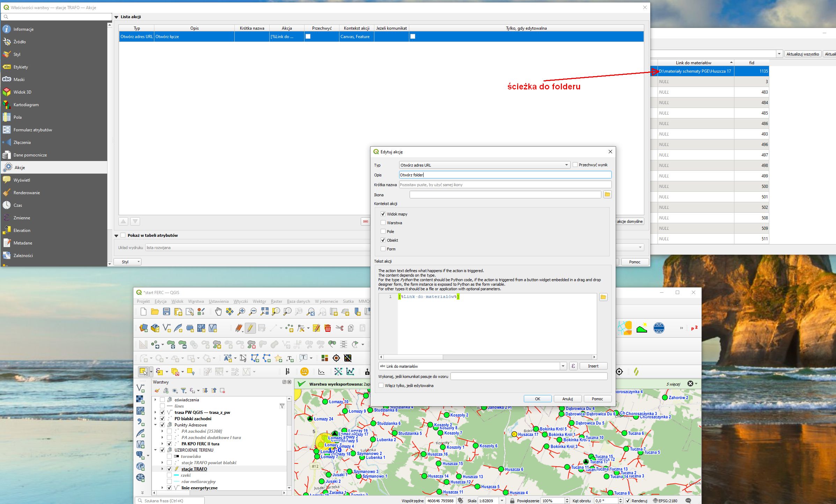Click the red Delete Selected trash icon

[x=328, y=328]
